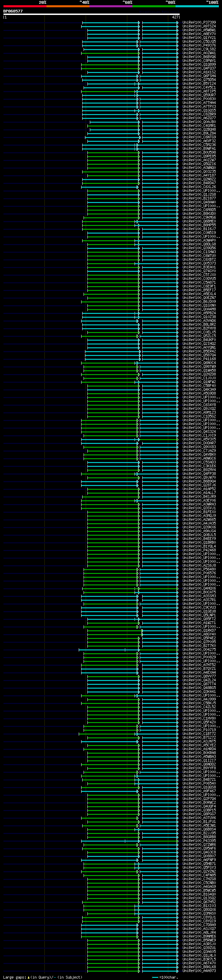Select hit label UniRef100_A8EV70
This screenshot has height=980, width=222.
(x=199, y=34)
